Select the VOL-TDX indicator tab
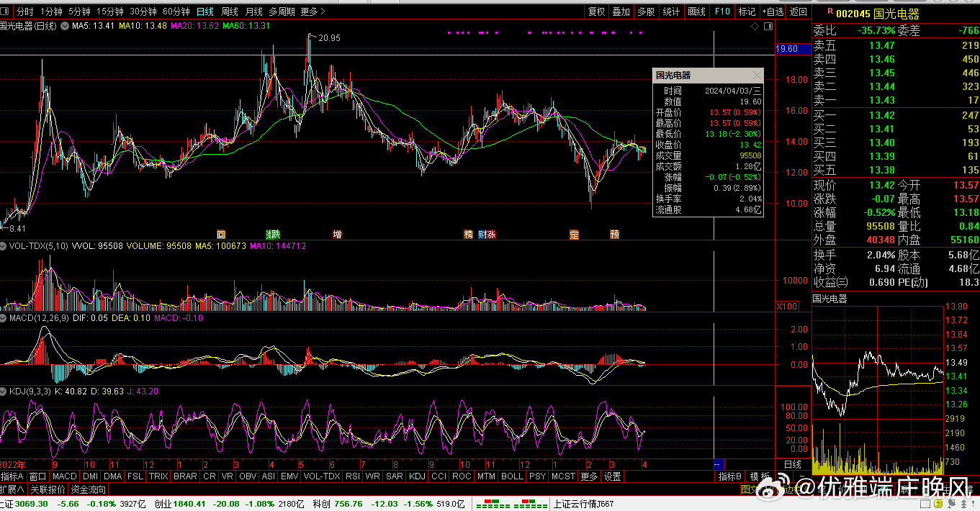The height and width of the screenshot is (511, 980). tap(322, 476)
